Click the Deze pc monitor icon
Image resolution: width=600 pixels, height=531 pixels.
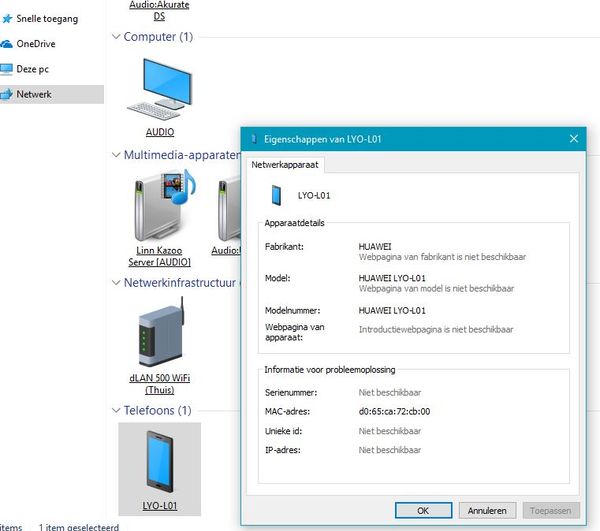[x=6, y=69]
